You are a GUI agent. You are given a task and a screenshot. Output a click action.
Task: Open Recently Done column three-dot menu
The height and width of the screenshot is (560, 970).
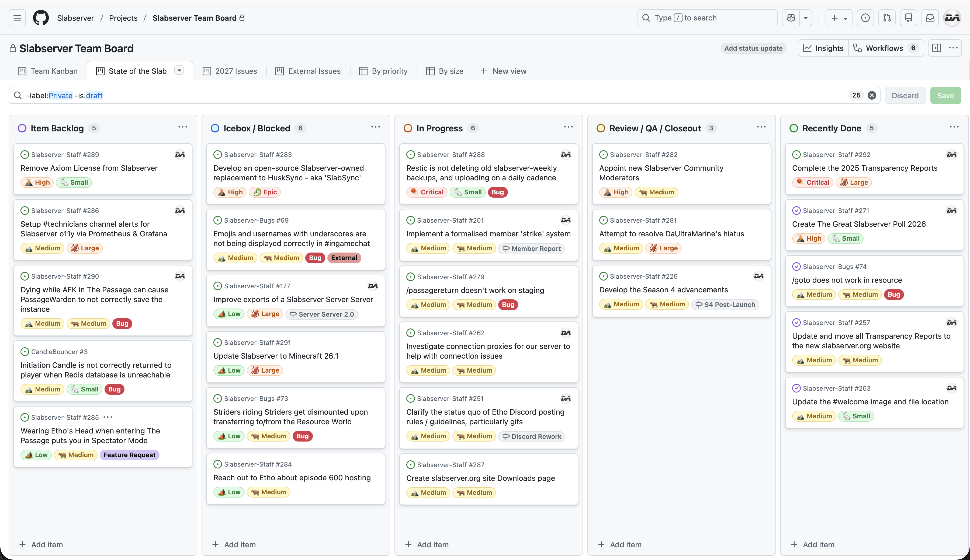[x=954, y=127]
